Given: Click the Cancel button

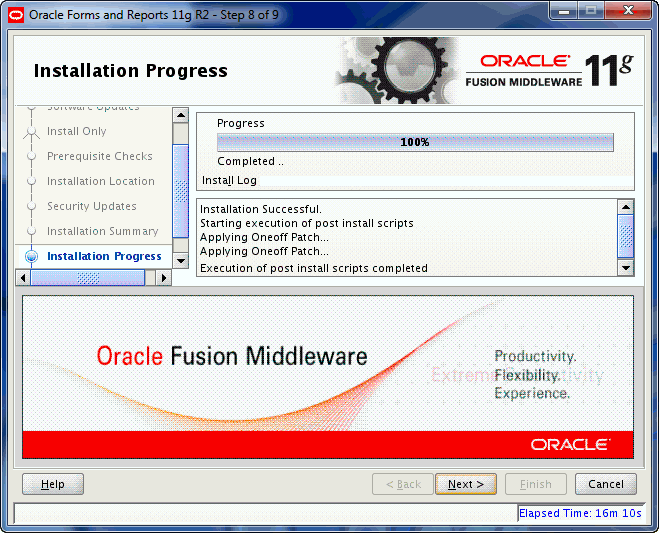Looking at the screenshot, I should 606,484.
